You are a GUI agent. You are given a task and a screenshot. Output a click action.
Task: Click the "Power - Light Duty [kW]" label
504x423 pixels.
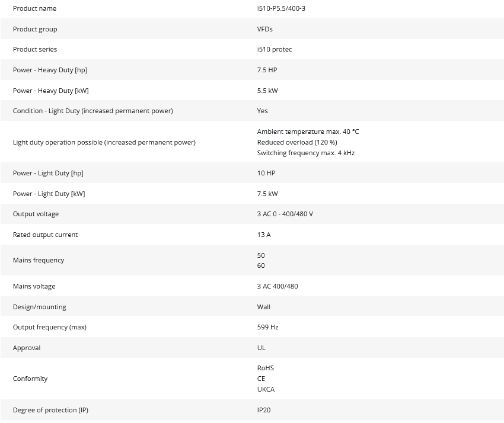(x=50, y=194)
